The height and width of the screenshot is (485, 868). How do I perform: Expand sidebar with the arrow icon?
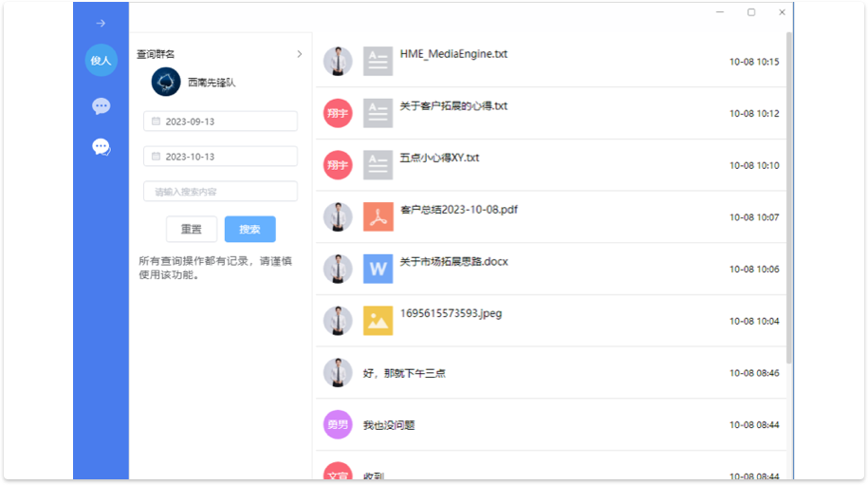coord(101,23)
